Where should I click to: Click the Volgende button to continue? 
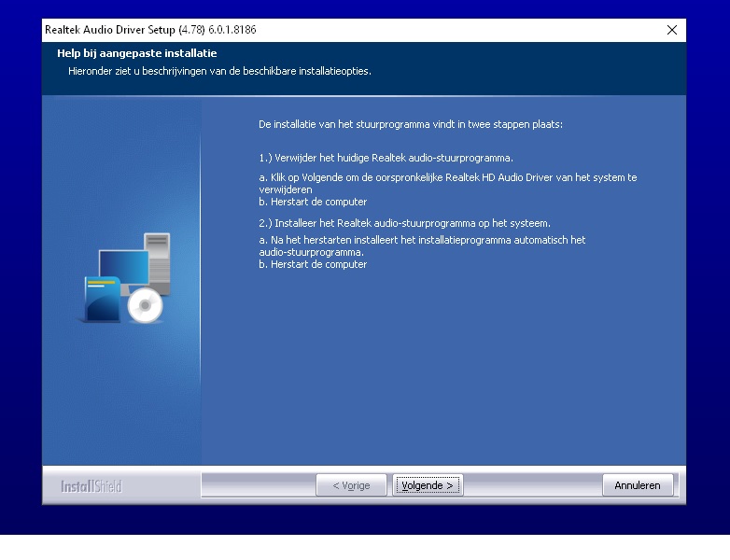428,485
